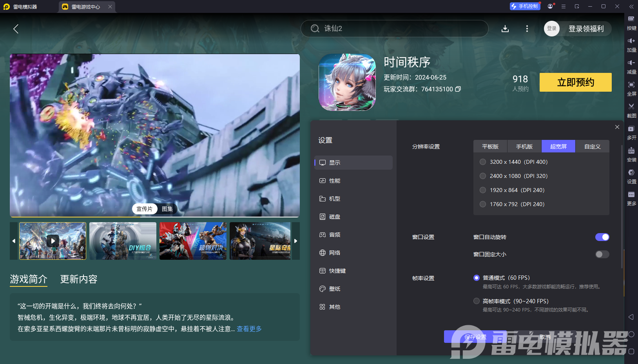Switch resolution preset to 手机版
The image size is (638, 364).
pyautogui.click(x=524, y=146)
